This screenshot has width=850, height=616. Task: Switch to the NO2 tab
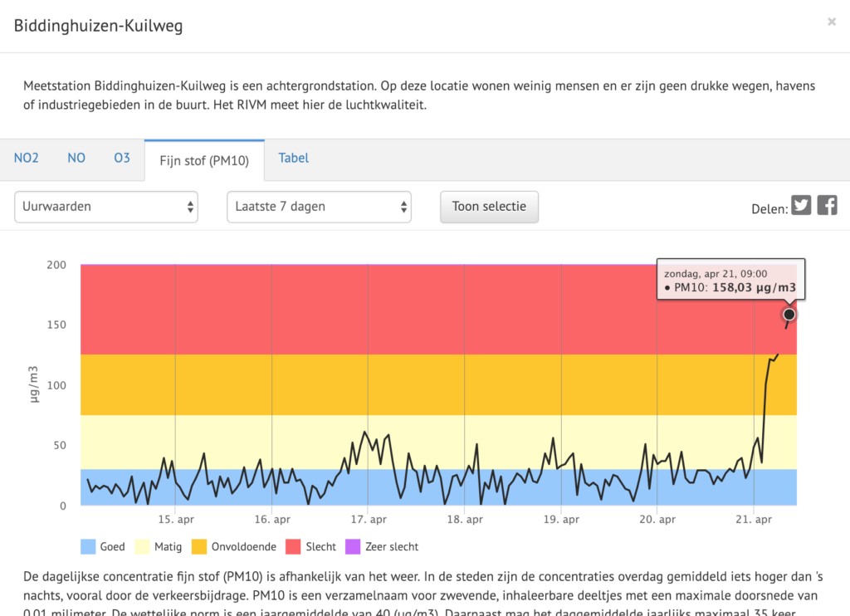coord(27,158)
